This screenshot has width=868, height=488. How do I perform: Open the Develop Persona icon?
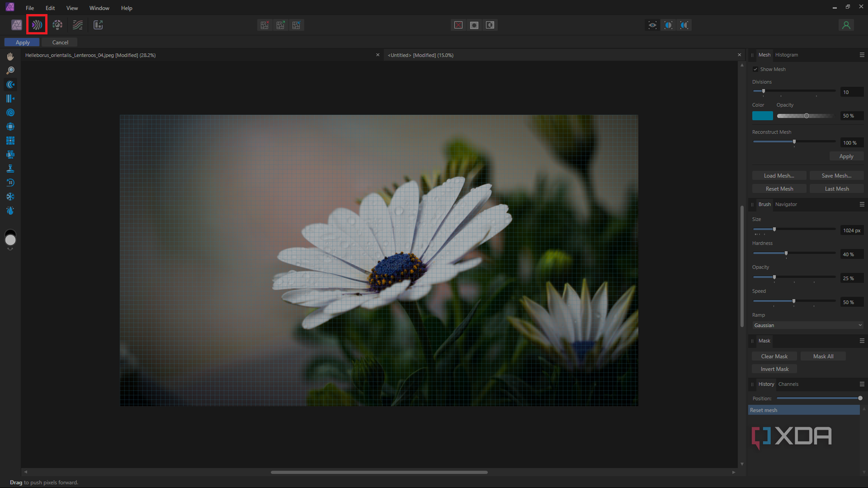[x=57, y=25]
